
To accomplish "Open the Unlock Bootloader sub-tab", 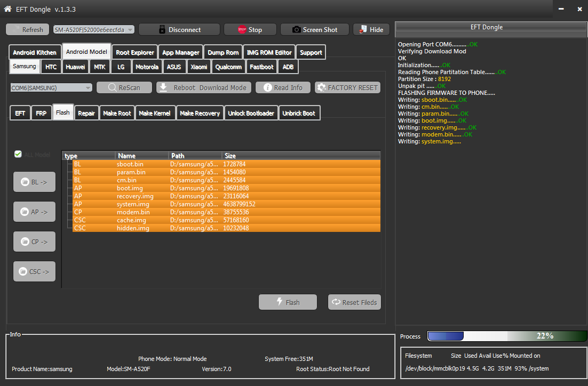I will click(x=251, y=113).
